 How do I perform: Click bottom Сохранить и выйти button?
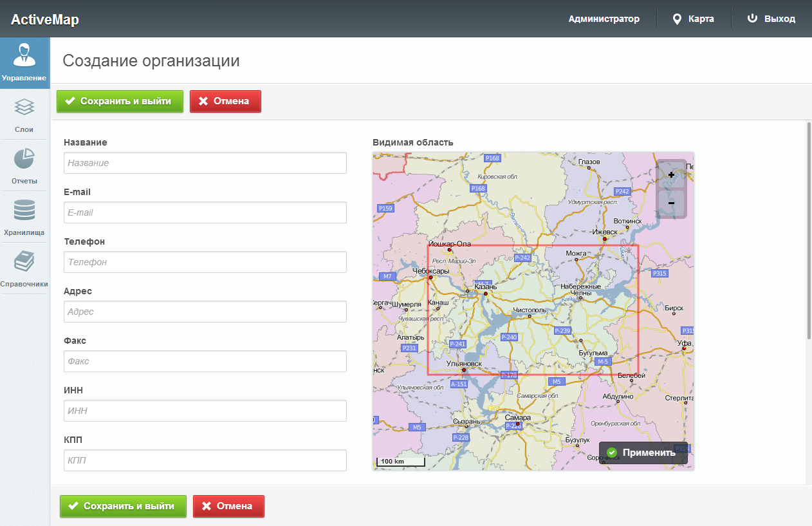pos(123,506)
